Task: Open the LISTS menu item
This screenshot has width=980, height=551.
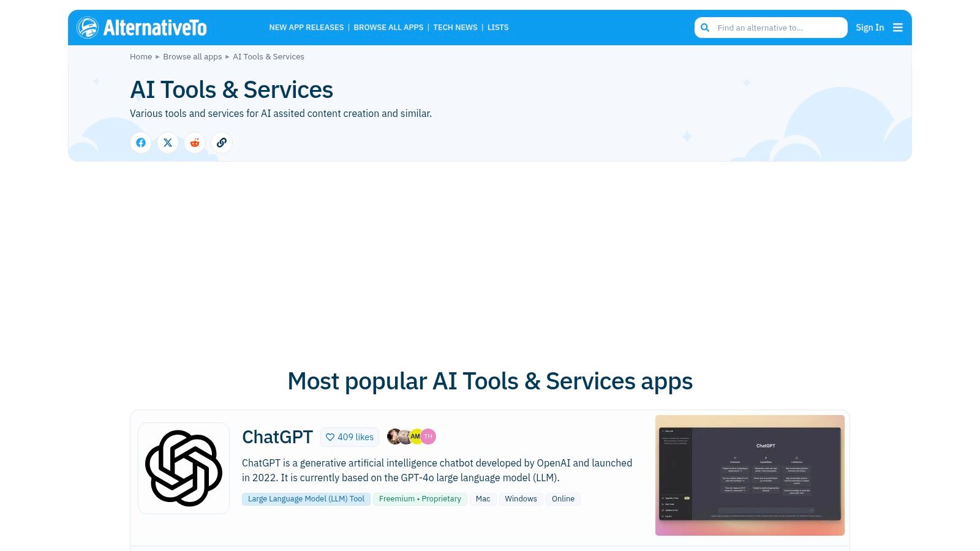Action: click(498, 28)
